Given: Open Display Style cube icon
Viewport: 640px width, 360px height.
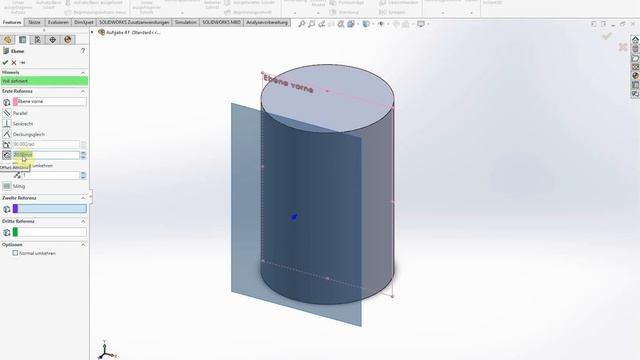Looking at the screenshot, I should 366,24.
